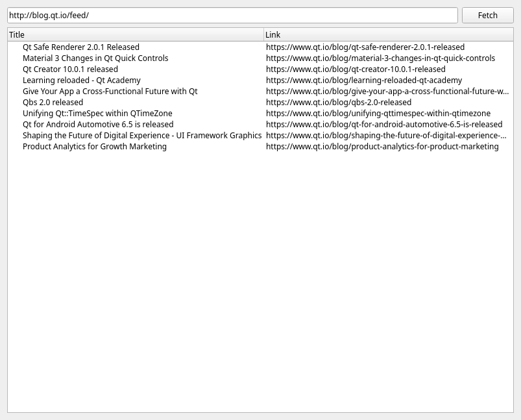Select the Qt for Android Automotive 6.5 row
The width and height of the screenshot is (521, 420).
coord(98,124)
